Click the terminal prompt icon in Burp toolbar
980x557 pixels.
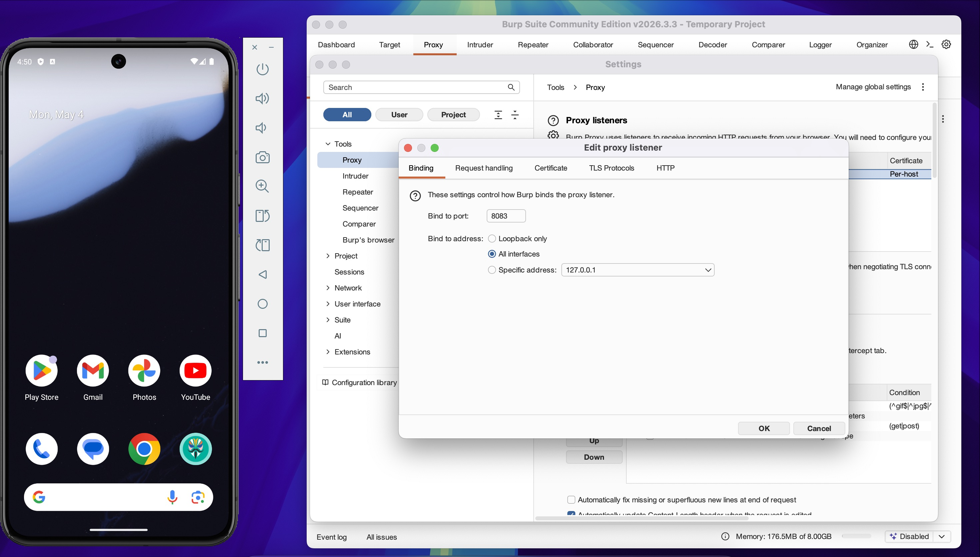coord(929,44)
